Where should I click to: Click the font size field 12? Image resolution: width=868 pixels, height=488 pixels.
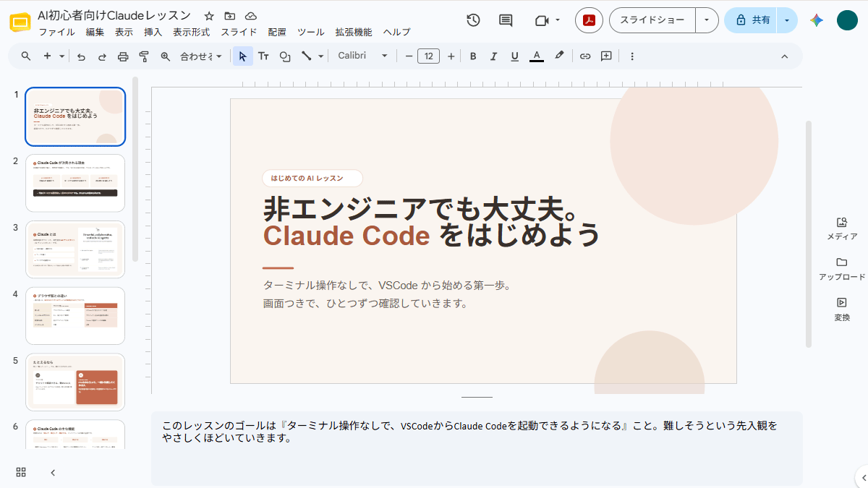(x=429, y=56)
